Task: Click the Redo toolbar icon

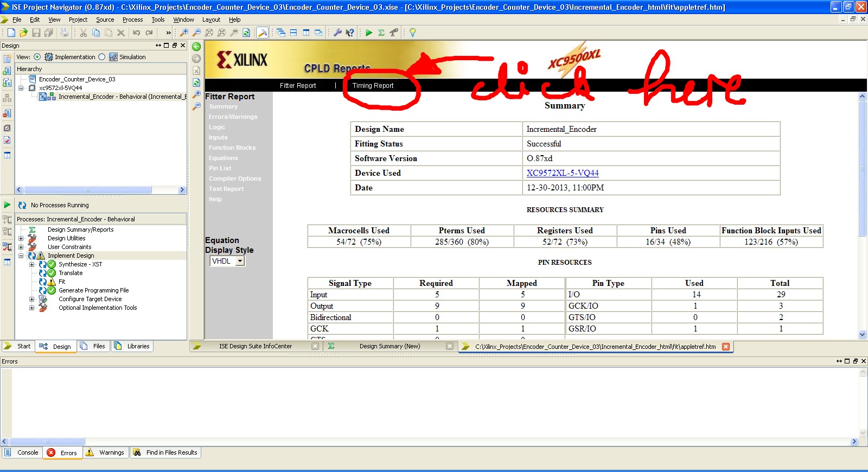Action: coord(149,33)
